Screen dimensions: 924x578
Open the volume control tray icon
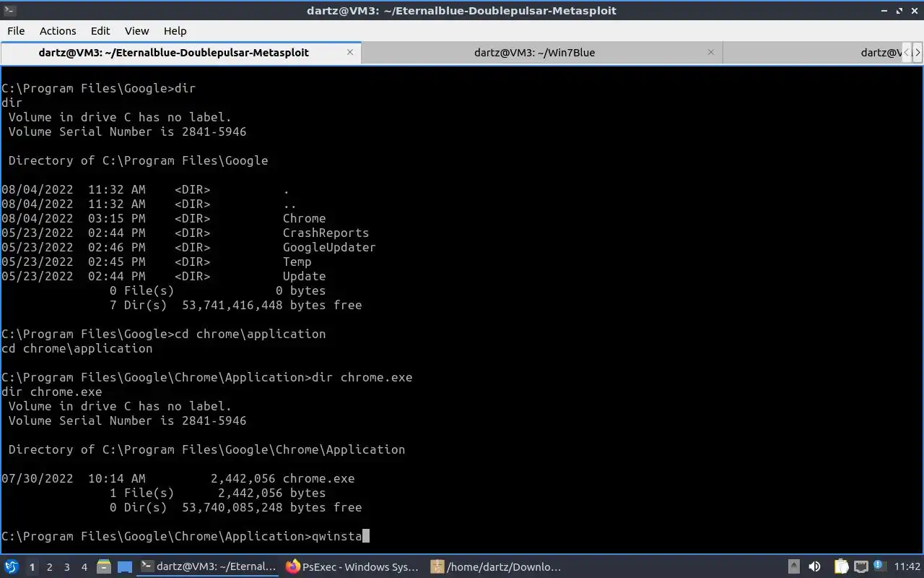click(x=814, y=567)
